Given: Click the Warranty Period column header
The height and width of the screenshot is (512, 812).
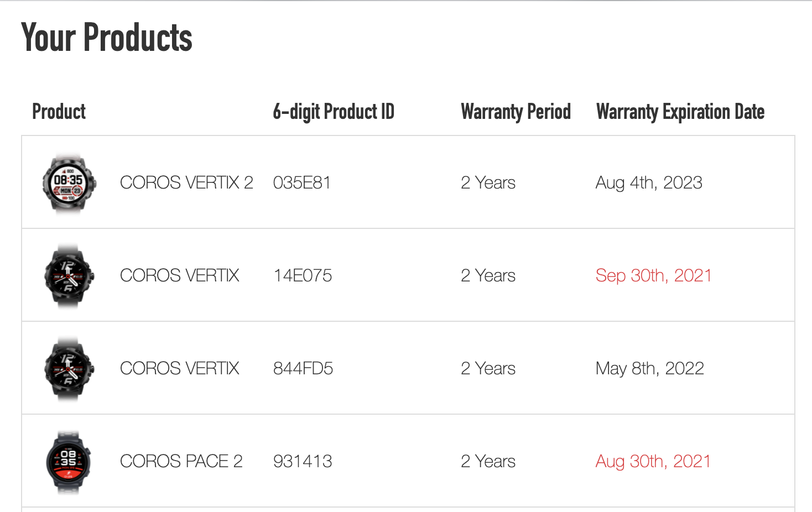Looking at the screenshot, I should pos(516,112).
